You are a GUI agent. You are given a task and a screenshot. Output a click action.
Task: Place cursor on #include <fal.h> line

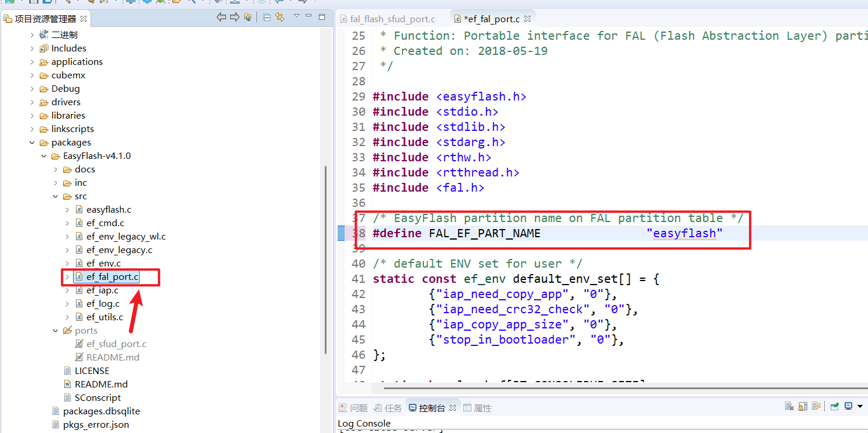(x=428, y=188)
